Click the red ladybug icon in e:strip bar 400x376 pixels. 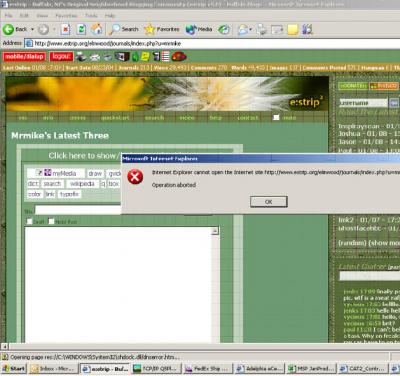click(179, 56)
